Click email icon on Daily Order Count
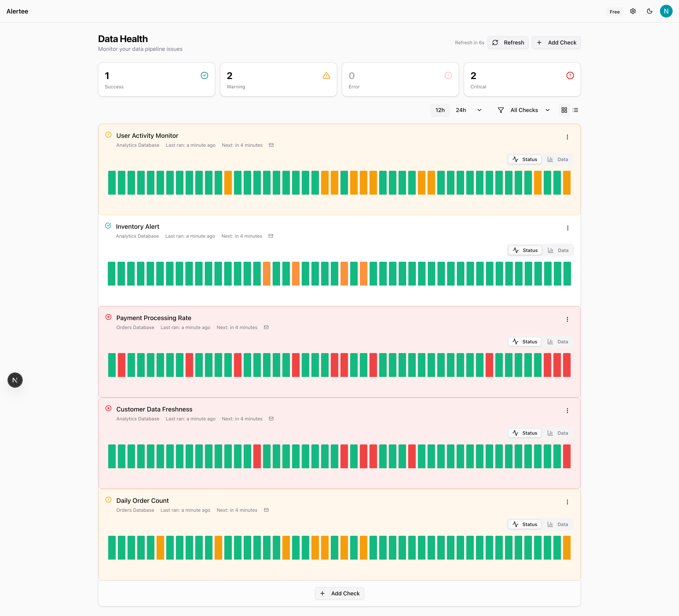 [x=266, y=510]
